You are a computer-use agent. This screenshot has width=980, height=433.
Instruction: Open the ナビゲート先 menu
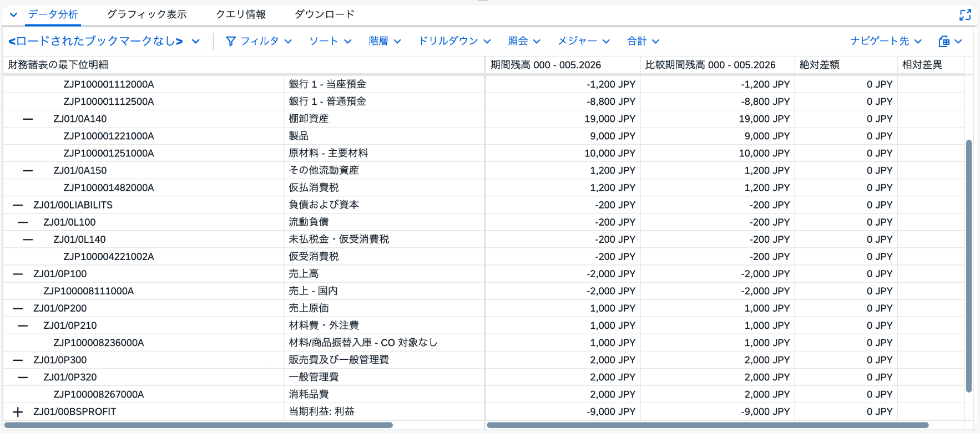(x=886, y=41)
